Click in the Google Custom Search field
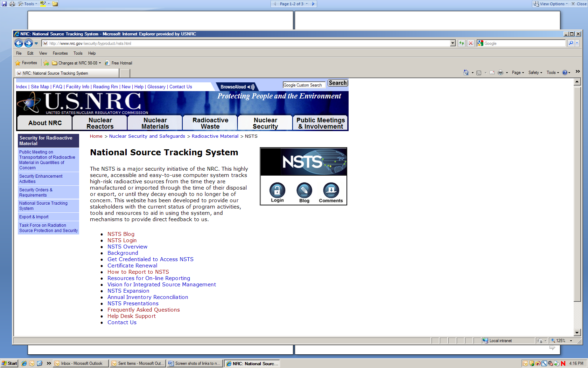 [x=304, y=85]
